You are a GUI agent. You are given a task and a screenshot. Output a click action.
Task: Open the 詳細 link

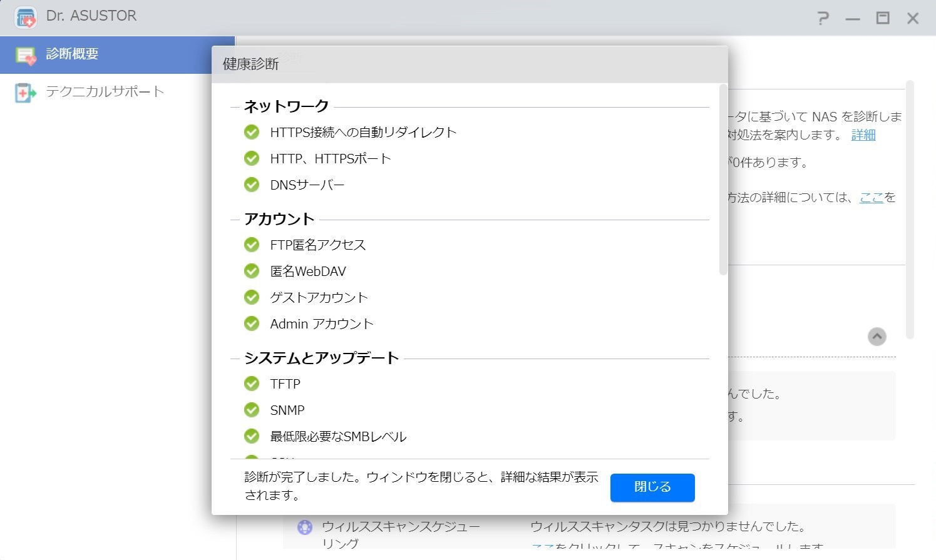point(863,135)
